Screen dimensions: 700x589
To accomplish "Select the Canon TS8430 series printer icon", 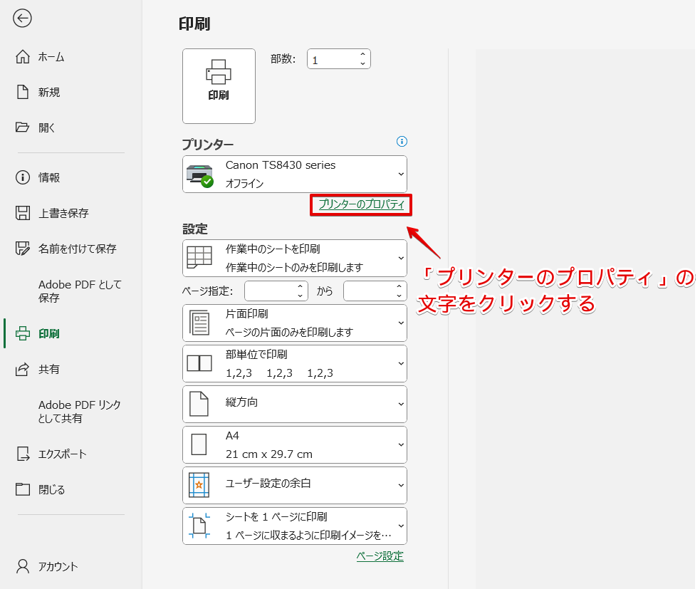I will click(x=199, y=174).
